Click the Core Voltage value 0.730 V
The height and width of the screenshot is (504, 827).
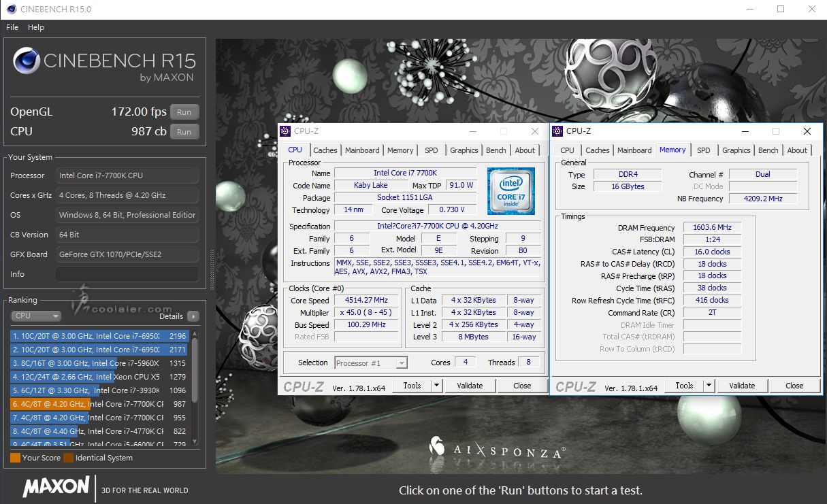coord(453,210)
